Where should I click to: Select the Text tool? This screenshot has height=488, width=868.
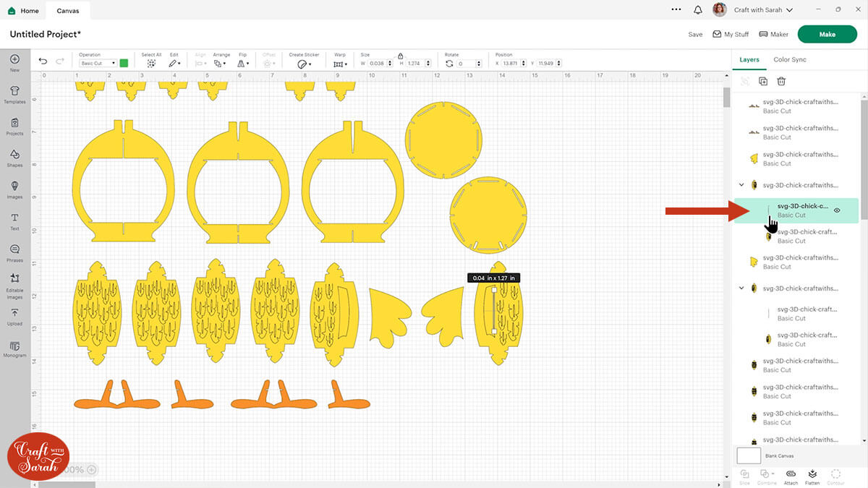point(14,221)
